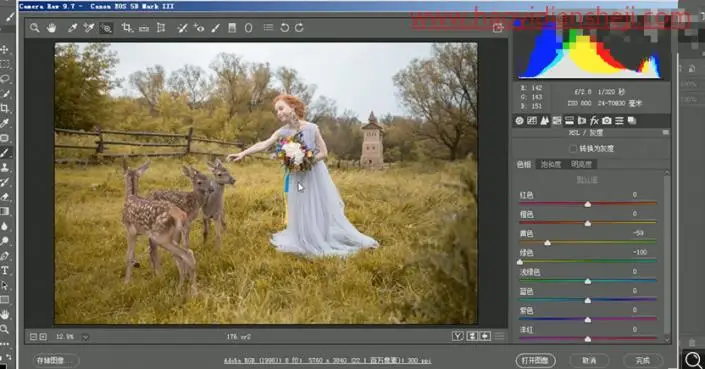The width and height of the screenshot is (705, 369).
Task: Open the fx Effects panel
Action: point(594,120)
